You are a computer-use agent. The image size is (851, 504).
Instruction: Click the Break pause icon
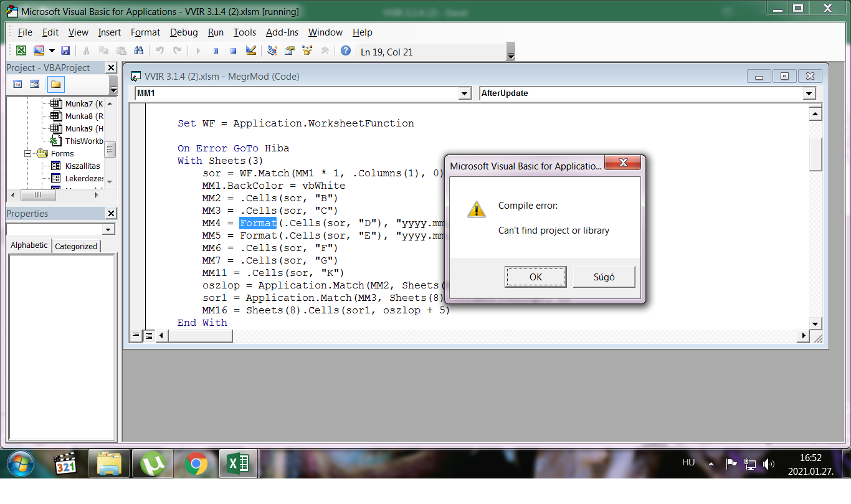click(x=216, y=51)
